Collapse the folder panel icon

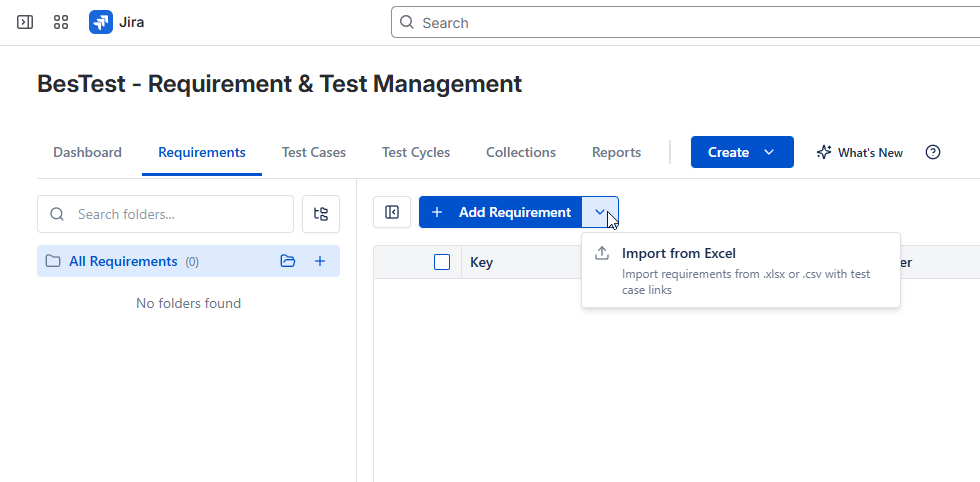tap(392, 212)
